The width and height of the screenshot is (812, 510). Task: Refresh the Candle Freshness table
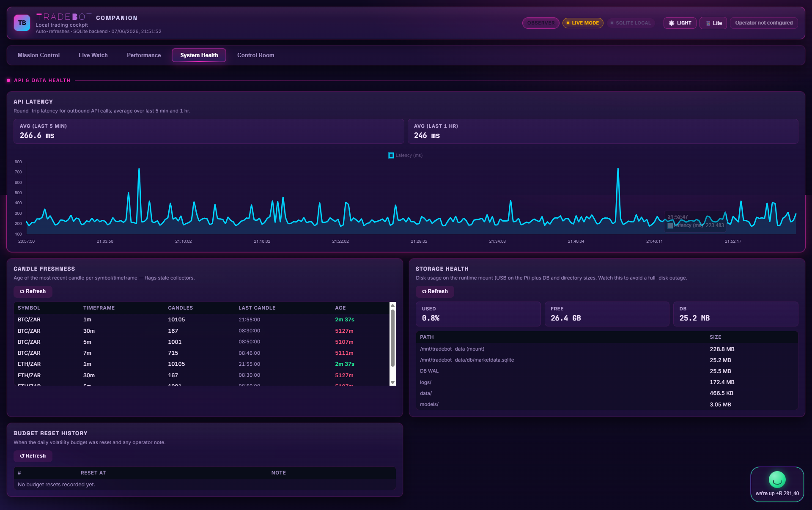tap(33, 291)
